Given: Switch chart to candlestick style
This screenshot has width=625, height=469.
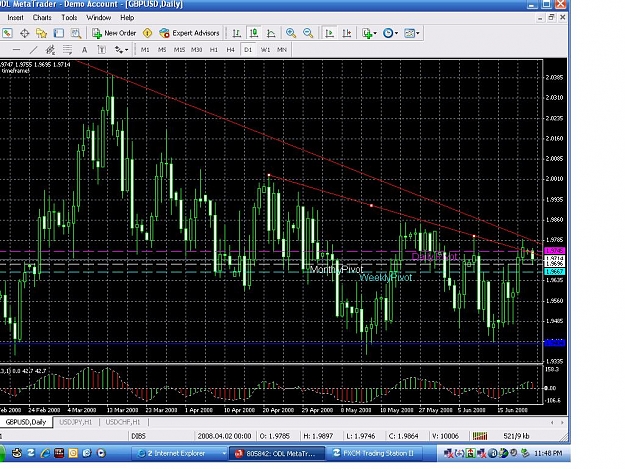Looking at the screenshot, I should [x=254, y=33].
